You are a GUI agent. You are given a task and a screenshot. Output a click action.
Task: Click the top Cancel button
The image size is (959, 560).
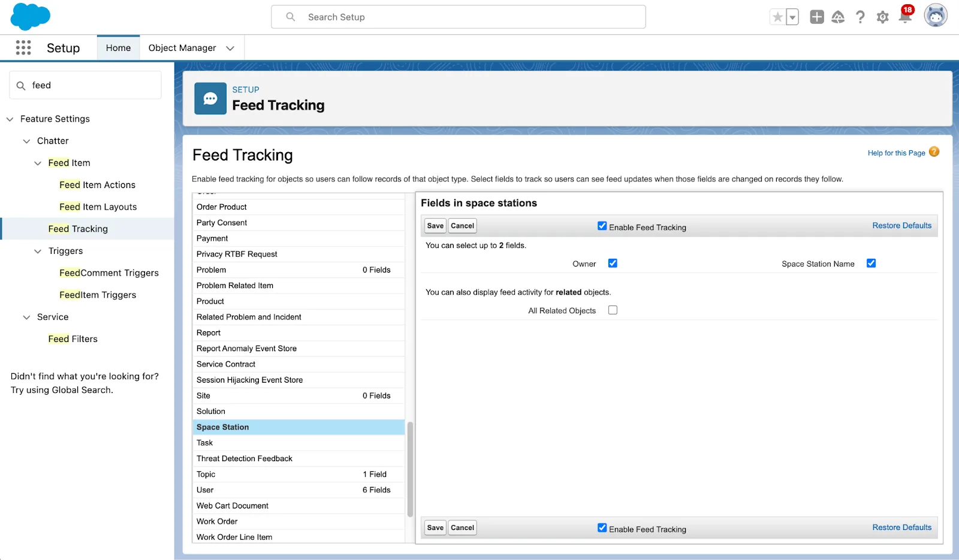462,226
